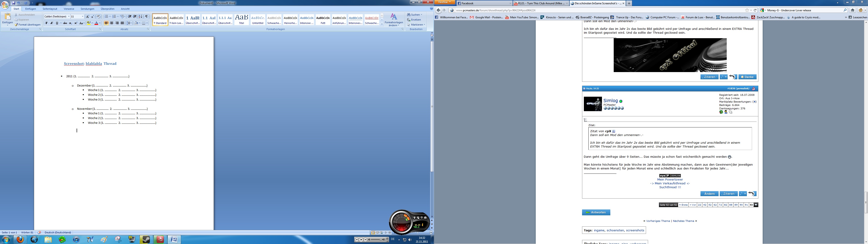This screenshot has height=244, width=868.
Task: Click the strikethrough icon
Action: (65, 23)
